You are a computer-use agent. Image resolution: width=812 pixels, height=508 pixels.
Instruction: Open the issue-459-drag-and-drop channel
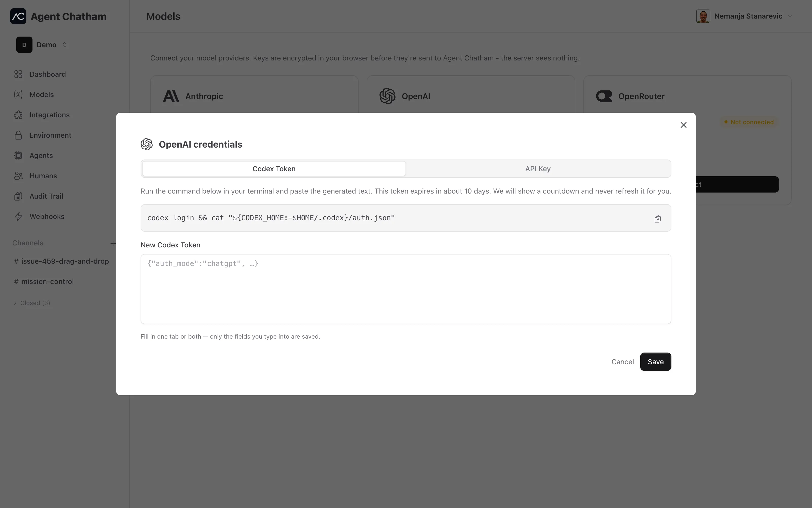61,261
